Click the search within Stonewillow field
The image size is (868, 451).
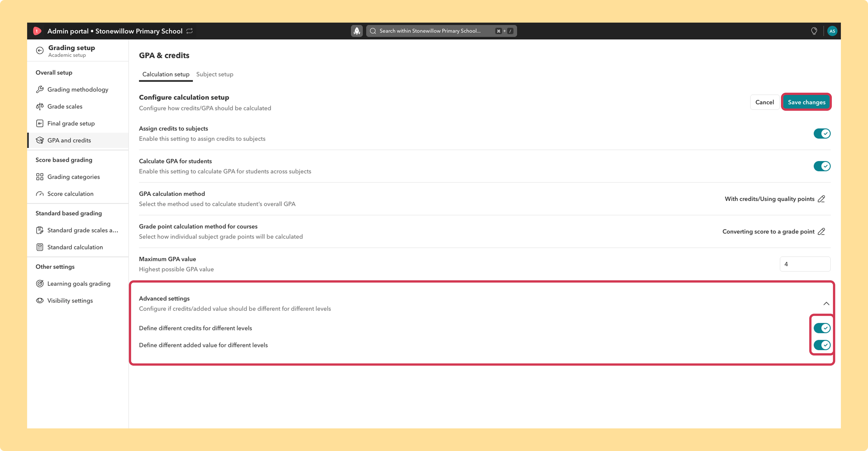(x=441, y=31)
